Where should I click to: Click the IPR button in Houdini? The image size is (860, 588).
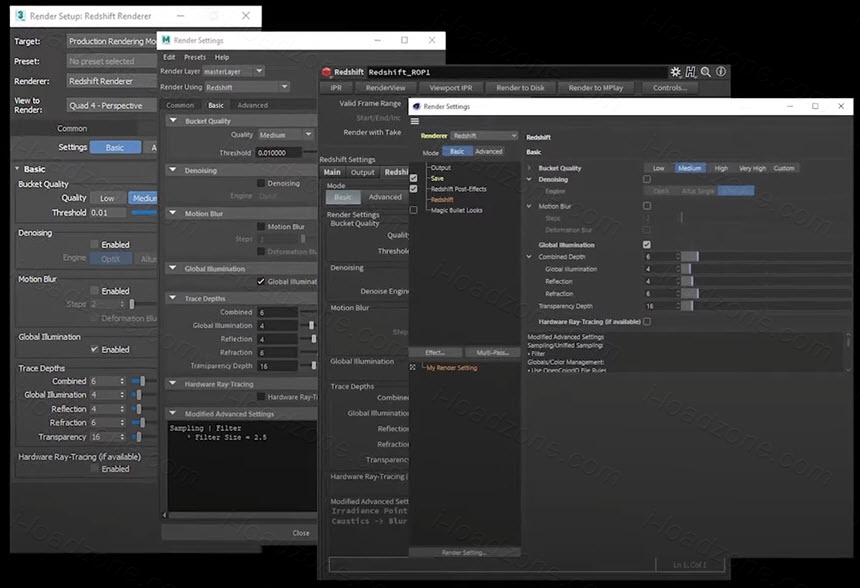(x=336, y=88)
